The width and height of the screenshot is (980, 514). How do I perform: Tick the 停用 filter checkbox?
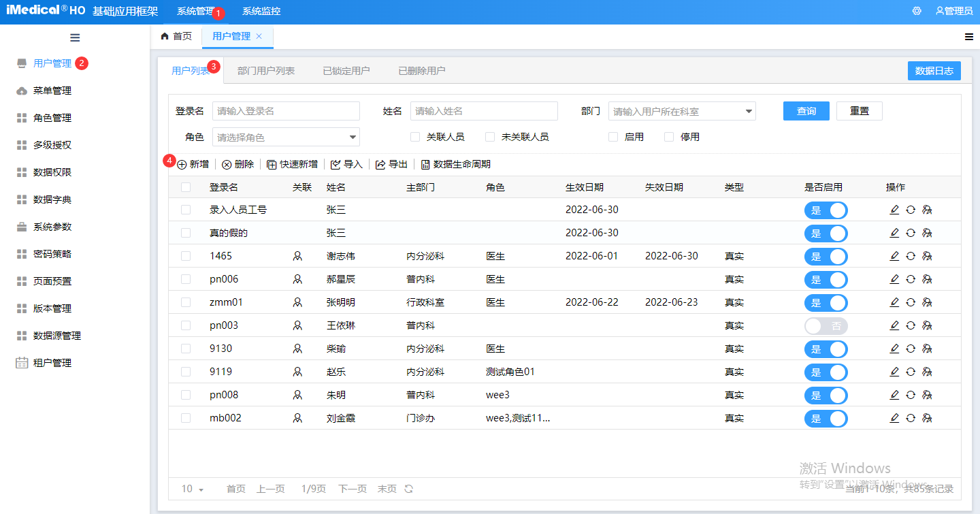click(669, 137)
